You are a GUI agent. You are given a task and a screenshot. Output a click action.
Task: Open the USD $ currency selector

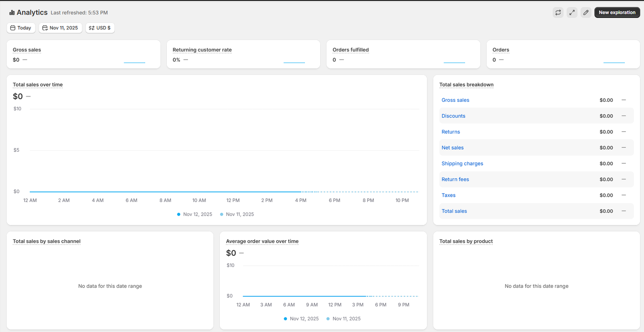click(x=100, y=28)
